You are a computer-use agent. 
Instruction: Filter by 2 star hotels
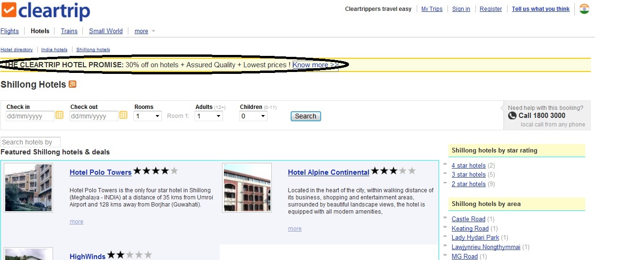pyautogui.click(x=469, y=184)
